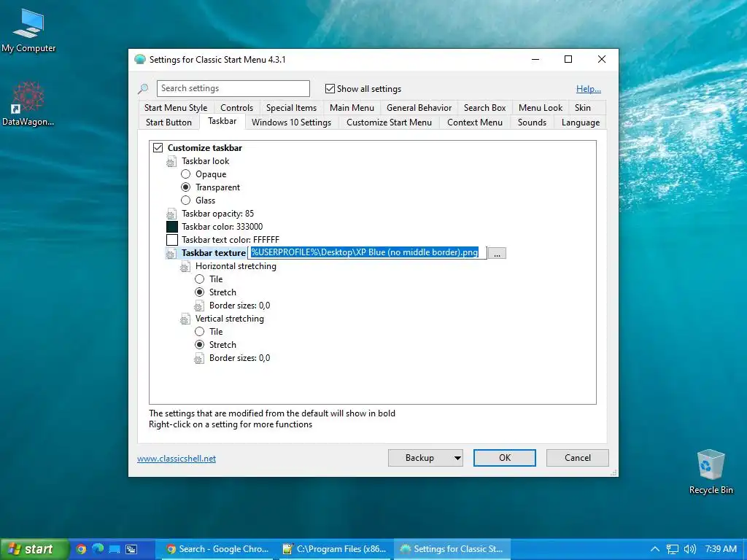This screenshot has height=560, width=747.
Task: Click the magnifier search icon in settings
Action: coord(143,88)
